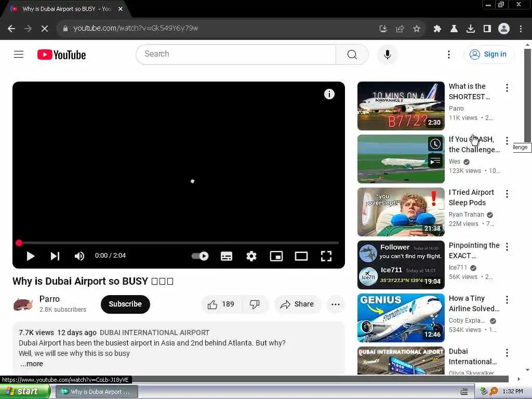Open browser extensions puzzle icon

(x=437, y=29)
